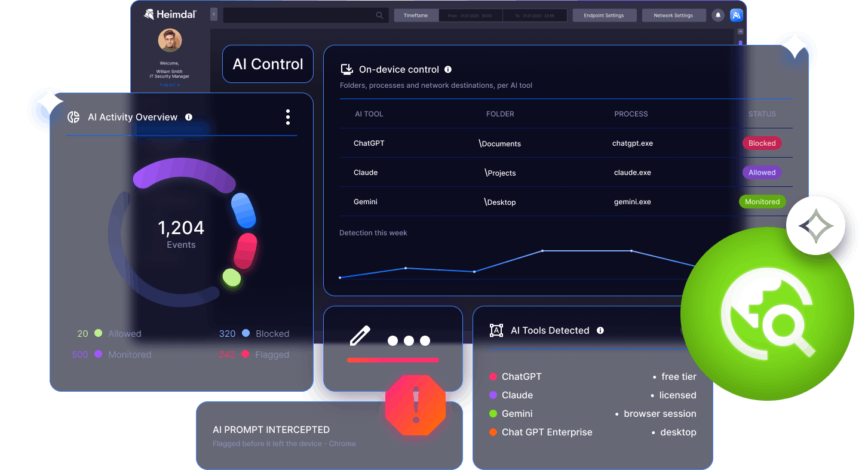Collapse the sidebar with the arrow button
Image resolution: width=868 pixels, height=470 pixels.
[214, 14]
